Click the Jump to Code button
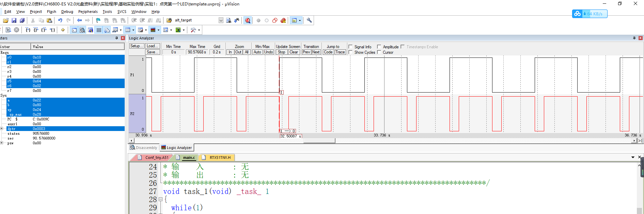The height and width of the screenshot is (214, 644). tap(328, 52)
